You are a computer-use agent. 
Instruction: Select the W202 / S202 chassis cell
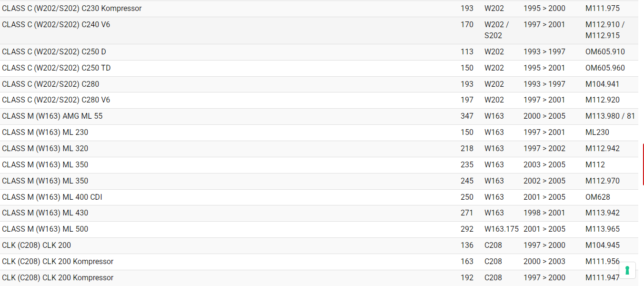(496, 30)
